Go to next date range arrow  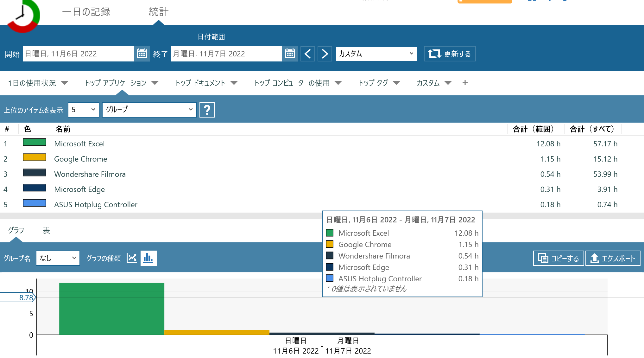(325, 54)
